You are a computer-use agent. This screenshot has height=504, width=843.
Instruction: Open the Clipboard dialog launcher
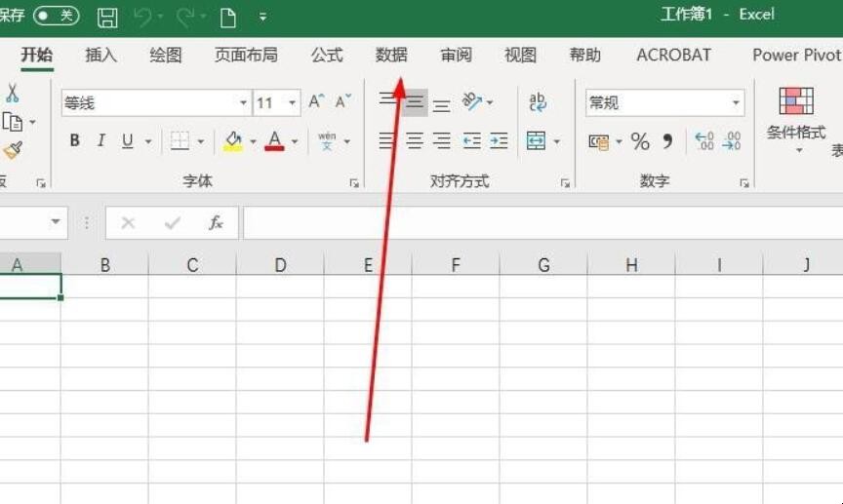click(41, 184)
